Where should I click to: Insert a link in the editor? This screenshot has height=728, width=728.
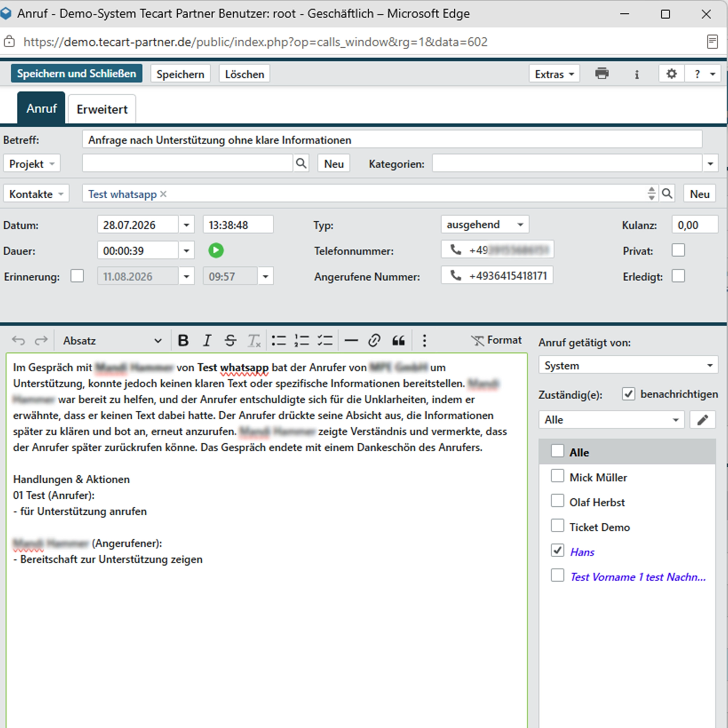tap(374, 341)
